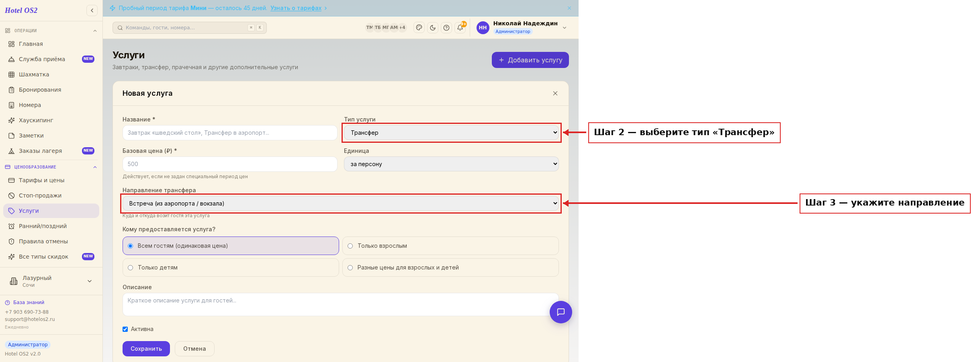Viewport: 980px width, 362px height.
Task: Click the Сохранить button
Action: pyautogui.click(x=146, y=349)
